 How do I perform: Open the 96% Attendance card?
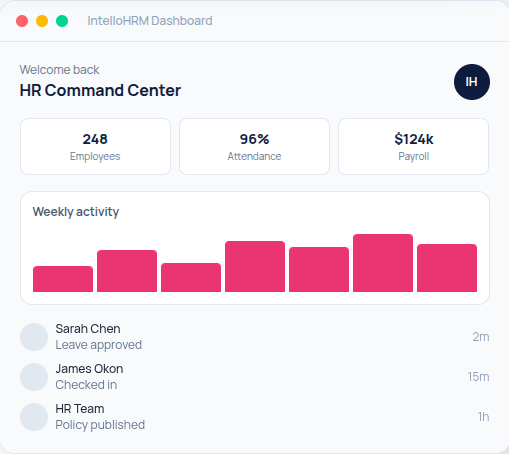pos(254,146)
